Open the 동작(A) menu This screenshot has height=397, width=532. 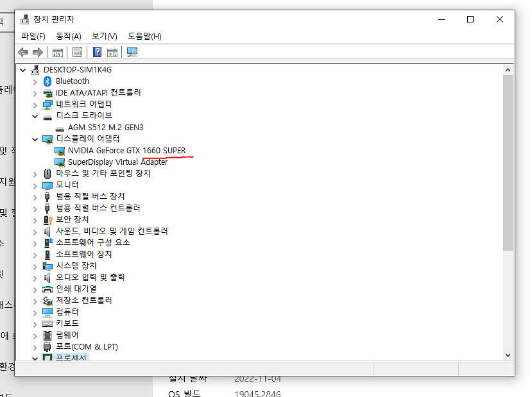68,36
